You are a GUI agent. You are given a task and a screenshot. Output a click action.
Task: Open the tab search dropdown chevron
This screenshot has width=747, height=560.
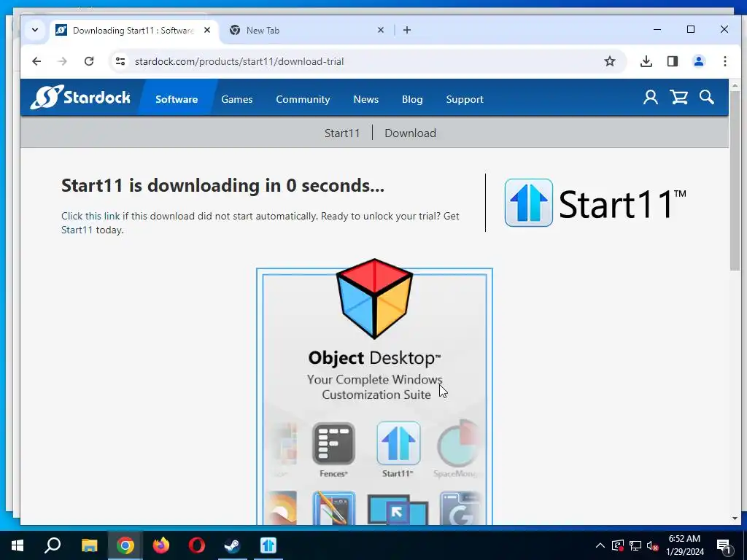[35, 30]
